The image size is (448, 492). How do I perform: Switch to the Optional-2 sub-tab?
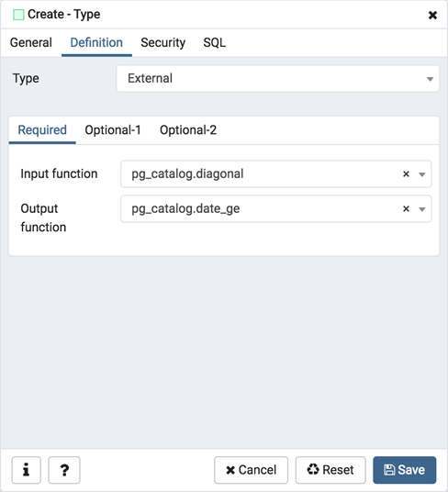point(188,130)
